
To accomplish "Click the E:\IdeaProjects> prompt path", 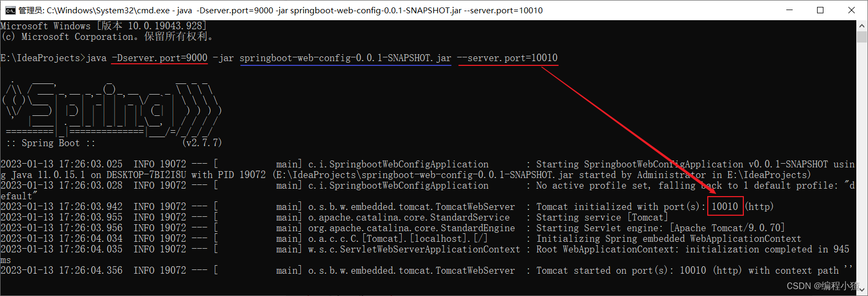I will (42, 58).
